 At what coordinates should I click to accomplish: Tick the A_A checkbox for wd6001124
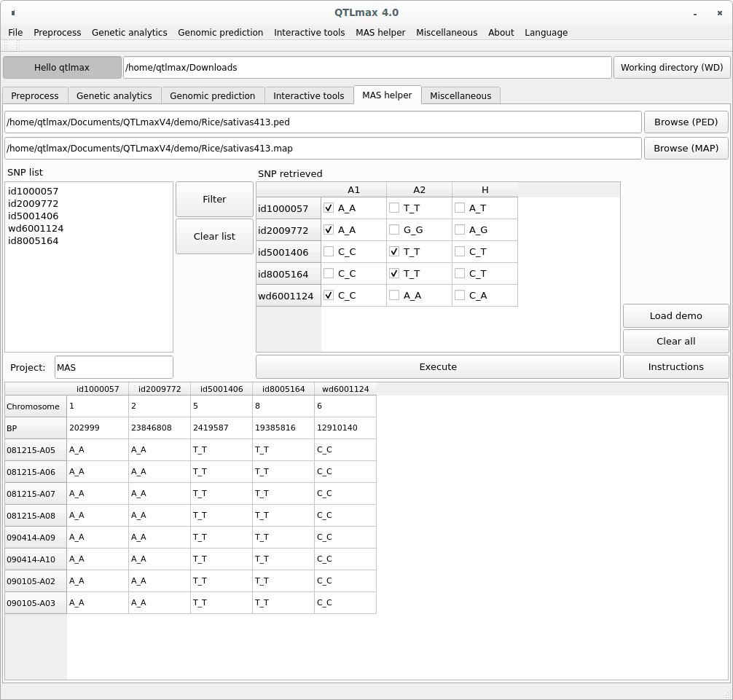tap(394, 296)
